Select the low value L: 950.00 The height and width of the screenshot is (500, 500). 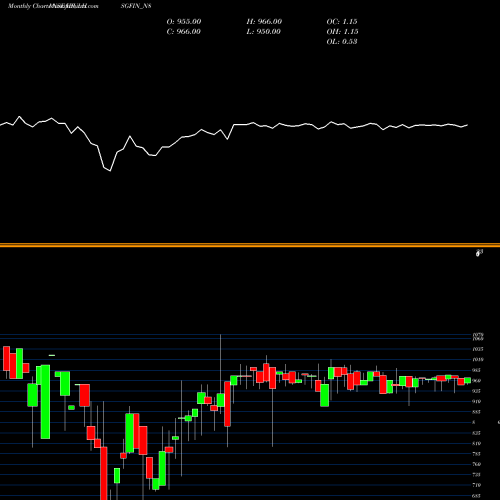click(263, 32)
